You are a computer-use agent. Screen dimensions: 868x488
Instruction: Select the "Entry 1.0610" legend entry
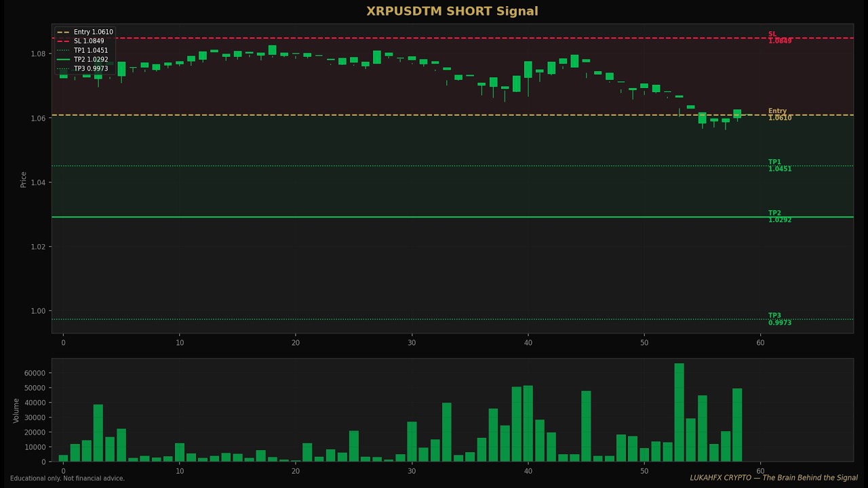pyautogui.click(x=85, y=32)
